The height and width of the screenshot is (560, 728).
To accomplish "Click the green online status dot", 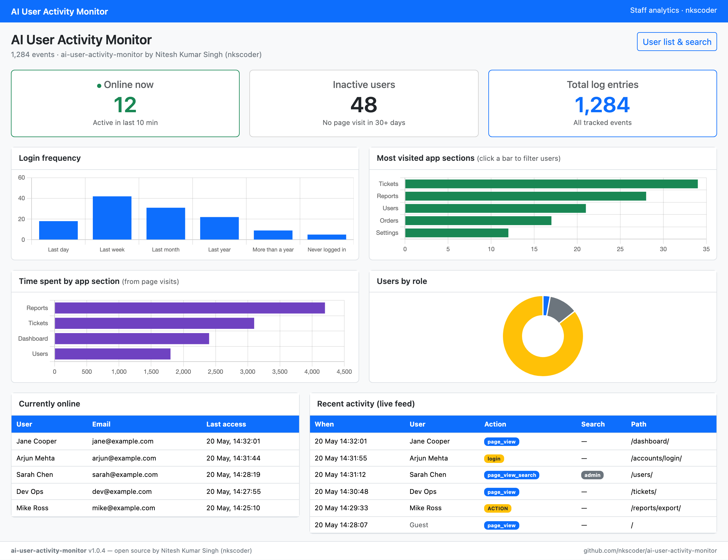I will pos(99,86).
